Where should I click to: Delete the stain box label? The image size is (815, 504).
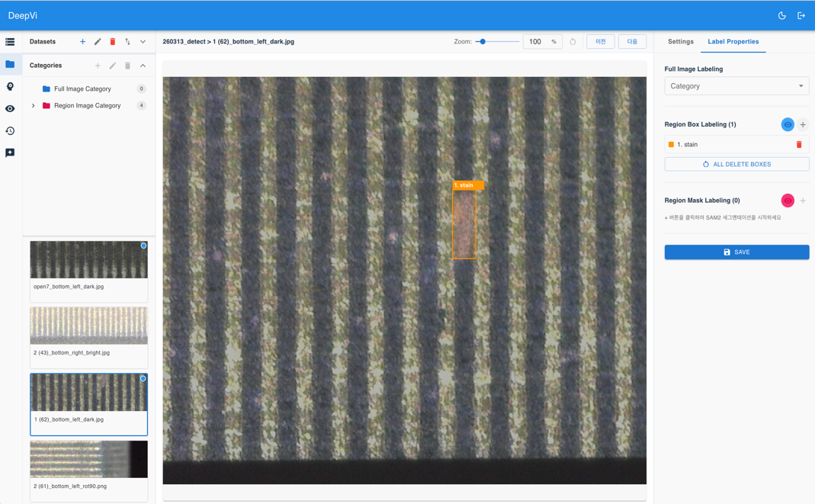799,144
